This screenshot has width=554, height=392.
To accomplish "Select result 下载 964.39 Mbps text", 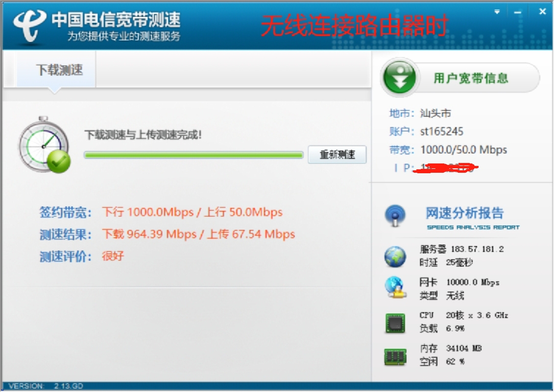I will (x=149, y=234).
